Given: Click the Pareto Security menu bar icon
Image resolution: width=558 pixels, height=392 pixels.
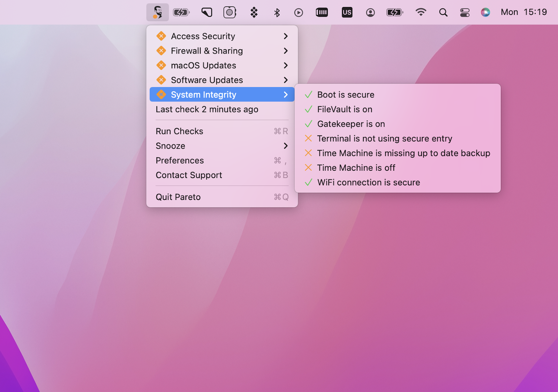Looking at the screenshot, I should point(158,13).
